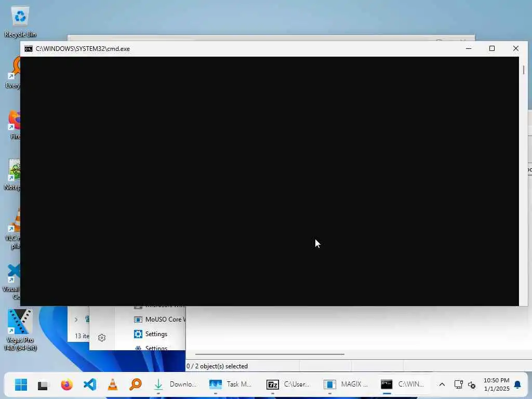This screenshot has height=399, width=532.
Task: Expand the tree chevron in Explorer window
Action: click(76, 320)
